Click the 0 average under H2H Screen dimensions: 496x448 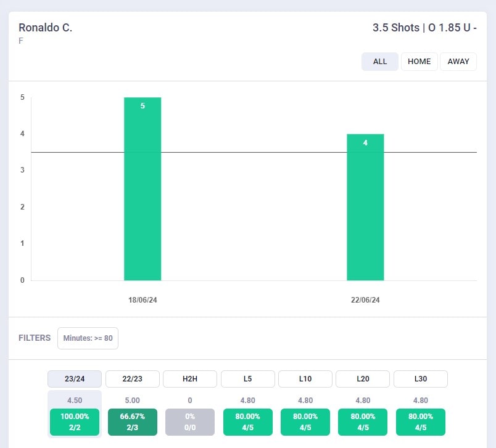[190, 401]
